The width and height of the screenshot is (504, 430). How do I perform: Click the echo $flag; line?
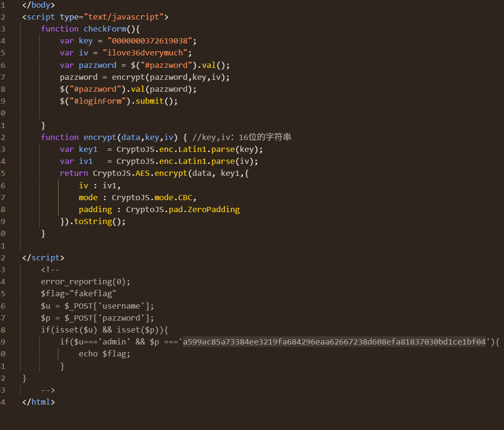coord(104,354)
